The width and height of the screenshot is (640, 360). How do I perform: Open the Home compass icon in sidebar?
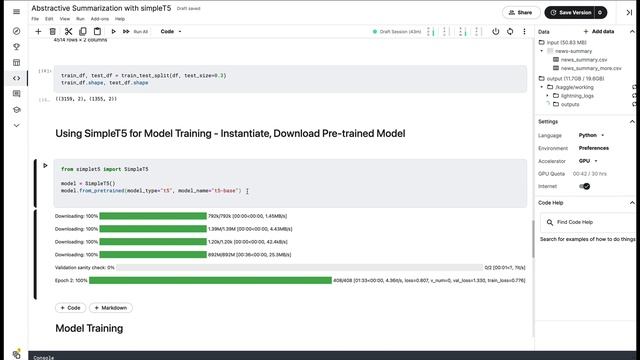click(x=16, y=31)
